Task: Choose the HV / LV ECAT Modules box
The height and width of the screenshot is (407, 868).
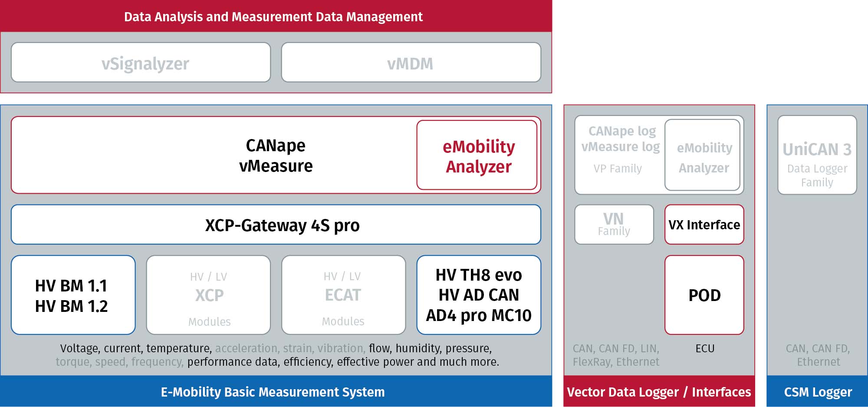Action: (x=344, y=295)
